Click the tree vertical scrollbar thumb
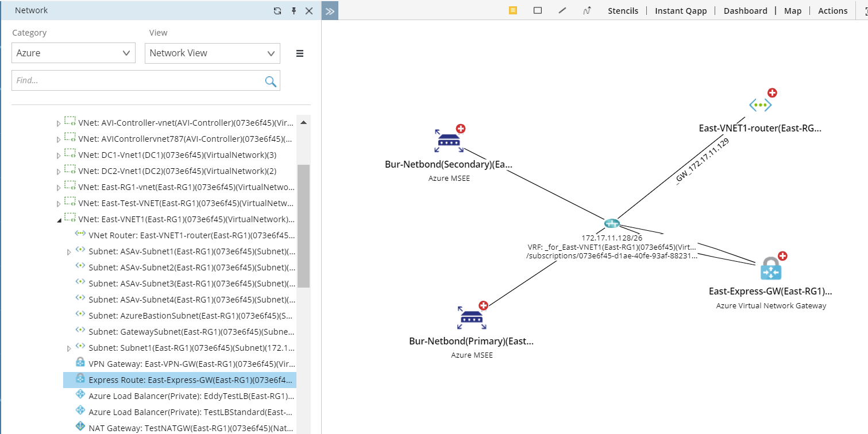Screen dimensions: 868x434 (304, 226)
